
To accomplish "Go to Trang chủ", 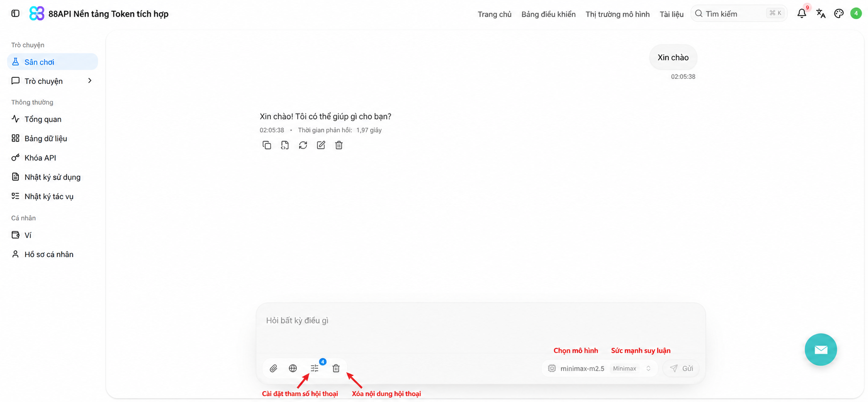I will pos(495,14).
